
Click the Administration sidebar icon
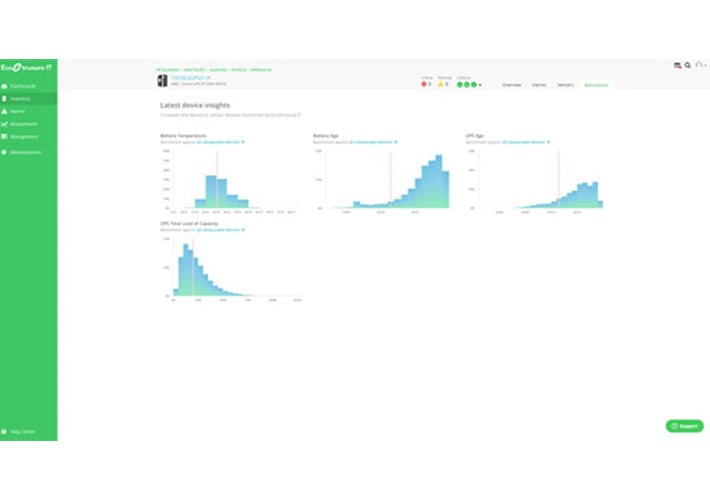point(4,153)
